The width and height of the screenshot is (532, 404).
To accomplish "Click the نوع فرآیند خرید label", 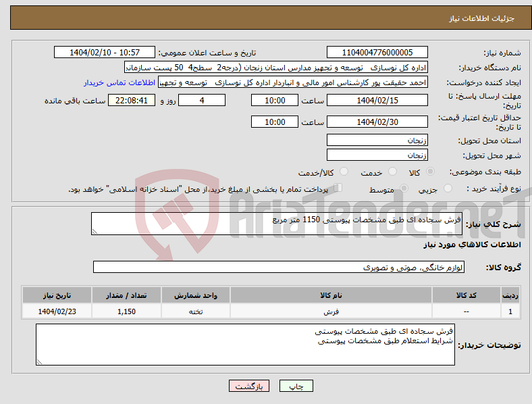I will coord(494,188).
